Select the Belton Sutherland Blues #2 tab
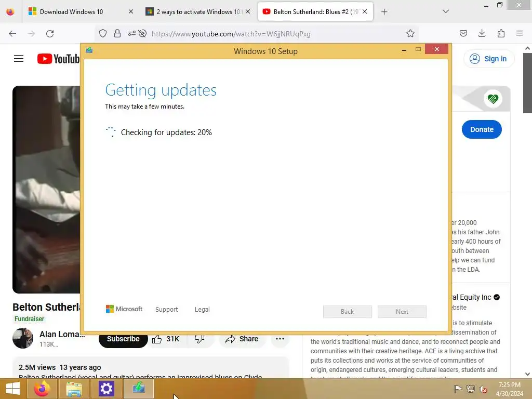This screenshot has width=532, height=399. pyautogui.click(x=315, y=11)
